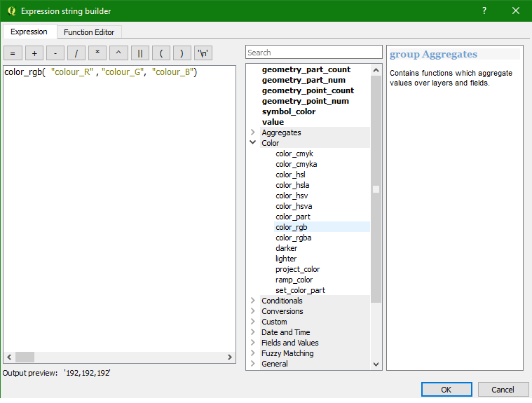Cancel the expression dialog
This screenshot has width=532, height=403.
(x=503, y=390)
